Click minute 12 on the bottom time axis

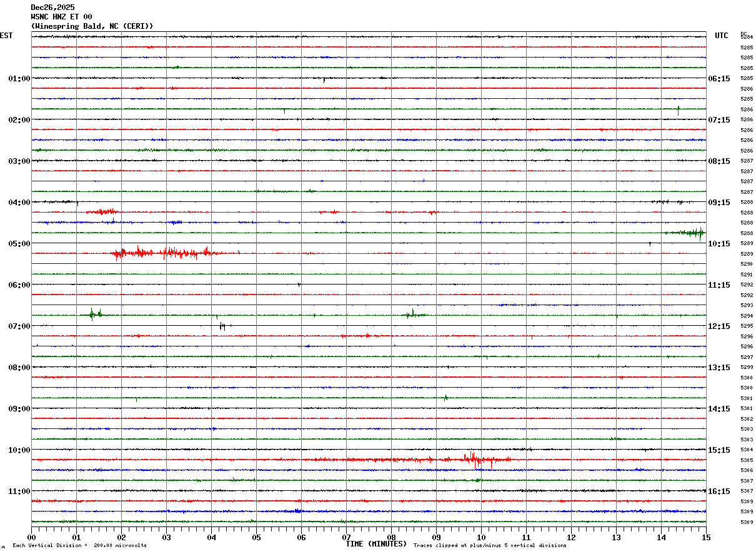pos(571,537)
